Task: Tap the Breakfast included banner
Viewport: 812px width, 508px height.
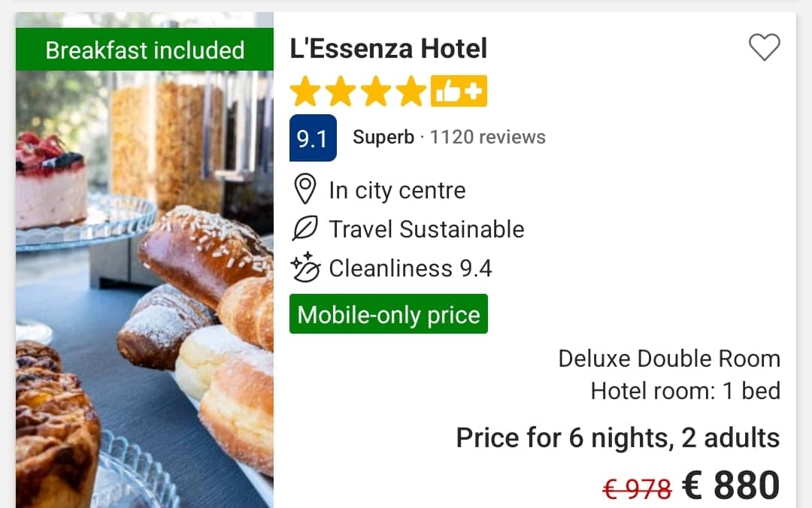Action: click(x=145, y=50)
